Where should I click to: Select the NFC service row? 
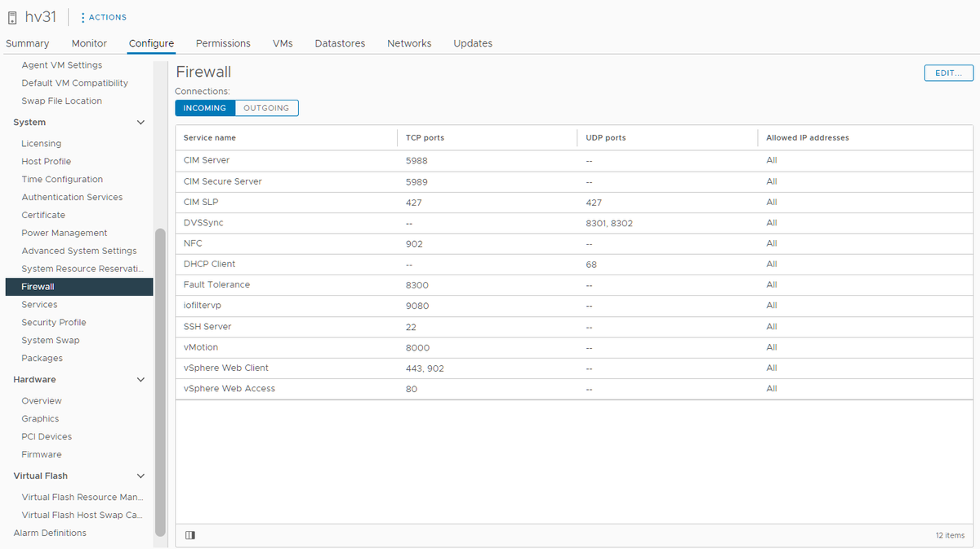(574, 243)
